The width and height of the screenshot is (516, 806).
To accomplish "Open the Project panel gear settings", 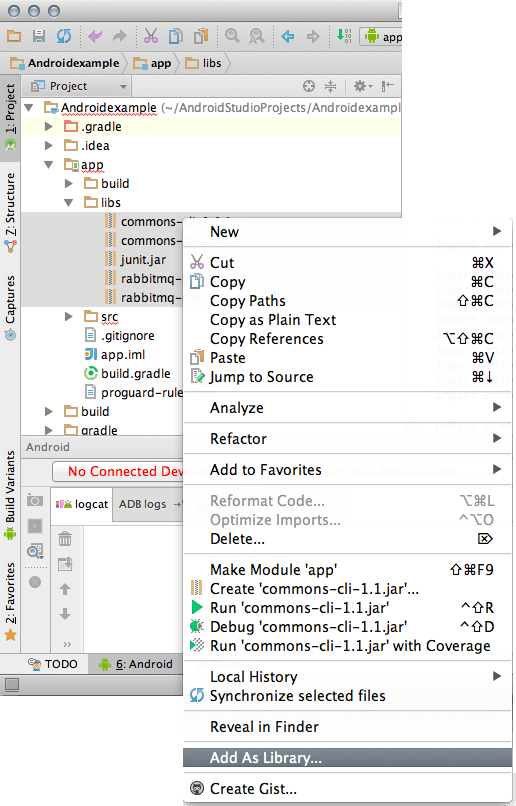I will coord(363,86).
